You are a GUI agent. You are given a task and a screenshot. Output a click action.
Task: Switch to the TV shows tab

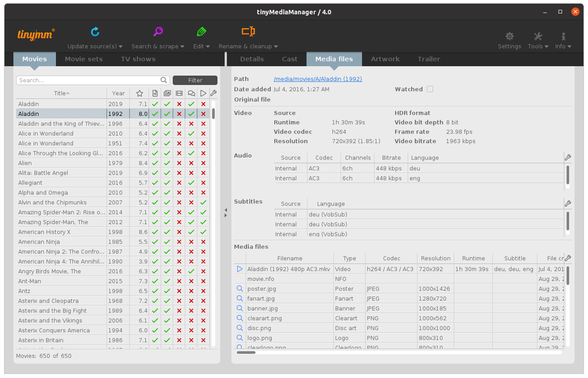click(x=138, y=59)
